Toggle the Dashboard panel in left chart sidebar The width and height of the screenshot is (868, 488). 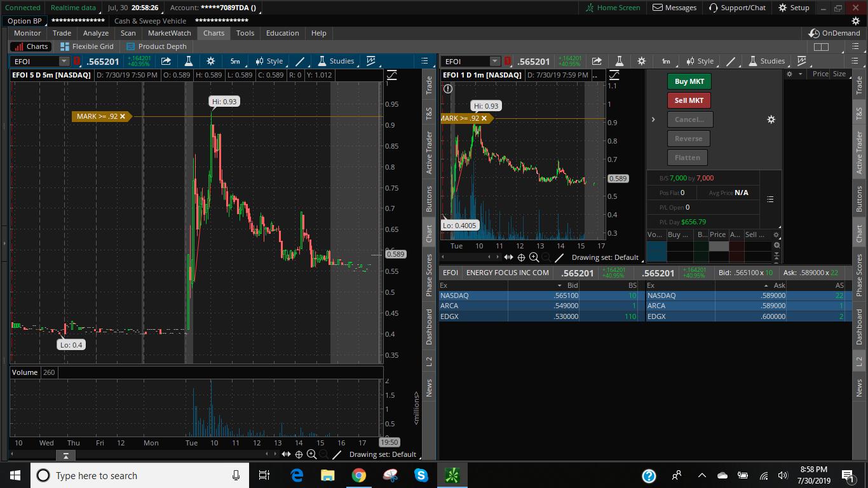coord(429,327)
